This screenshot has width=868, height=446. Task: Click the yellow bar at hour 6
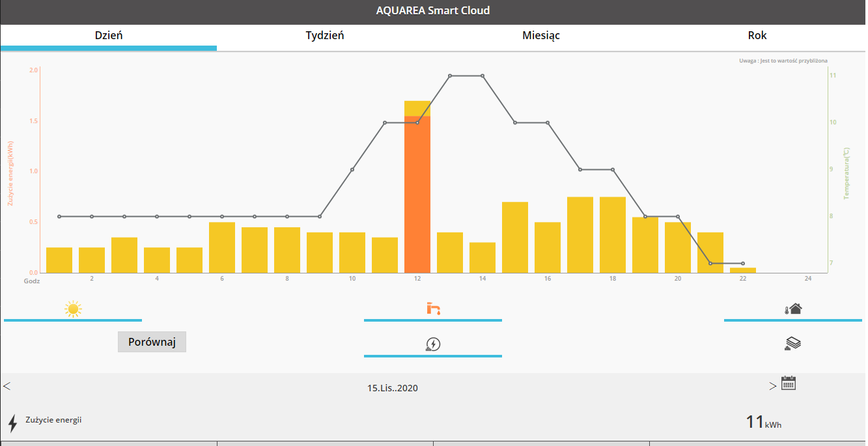pyautogui.click(x=222, y=247)
